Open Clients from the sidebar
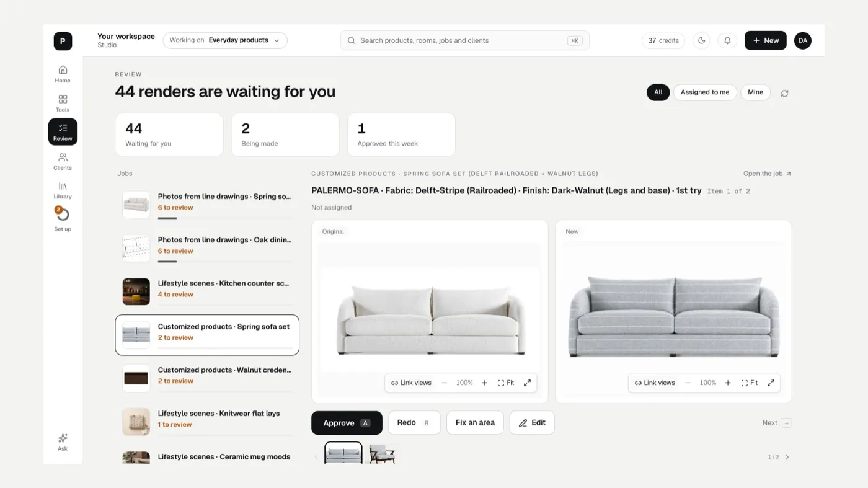This screenshot has height=488, width=868. [x=63, y=161]
